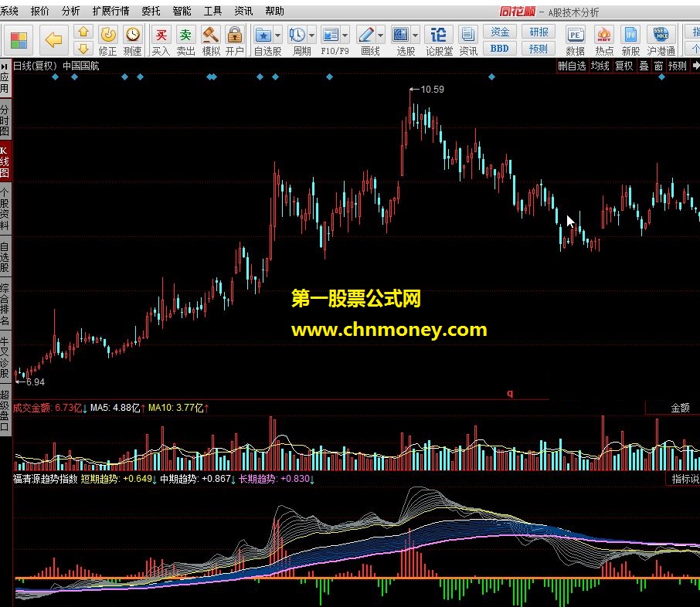This screenshot has width=700, height=607.
Task: Click the BBD button
Action: pyautogui.click(x=500, y=48)
